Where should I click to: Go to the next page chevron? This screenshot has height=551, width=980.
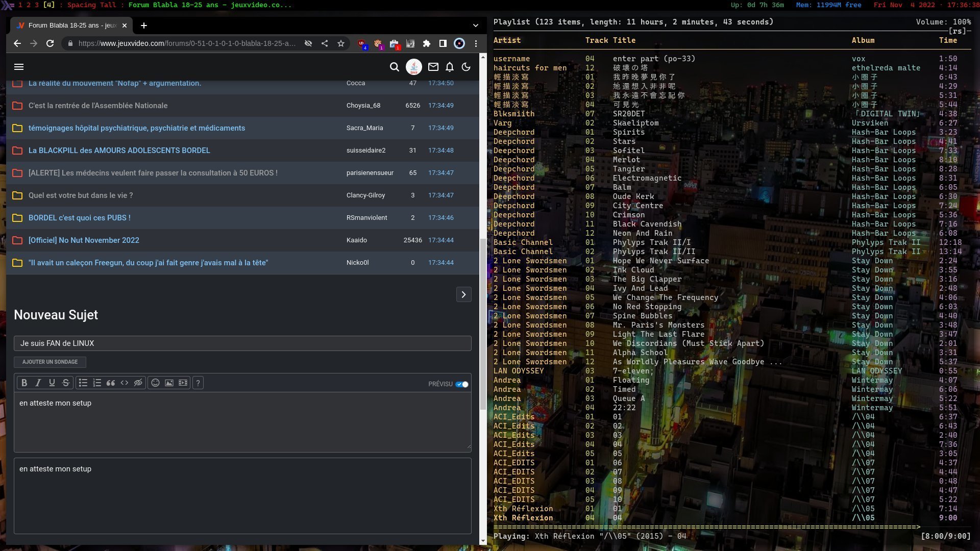(x=463, y=294)
